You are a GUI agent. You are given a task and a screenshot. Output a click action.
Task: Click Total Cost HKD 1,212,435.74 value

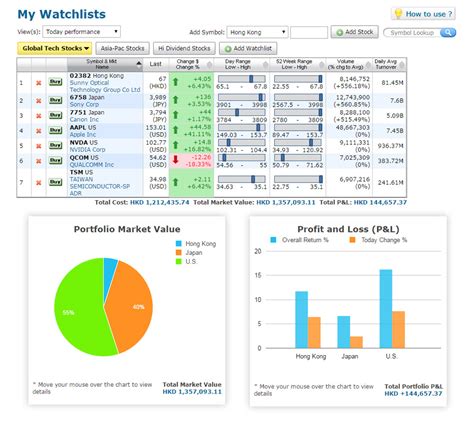pyautogui.click(x=159, y=202)
